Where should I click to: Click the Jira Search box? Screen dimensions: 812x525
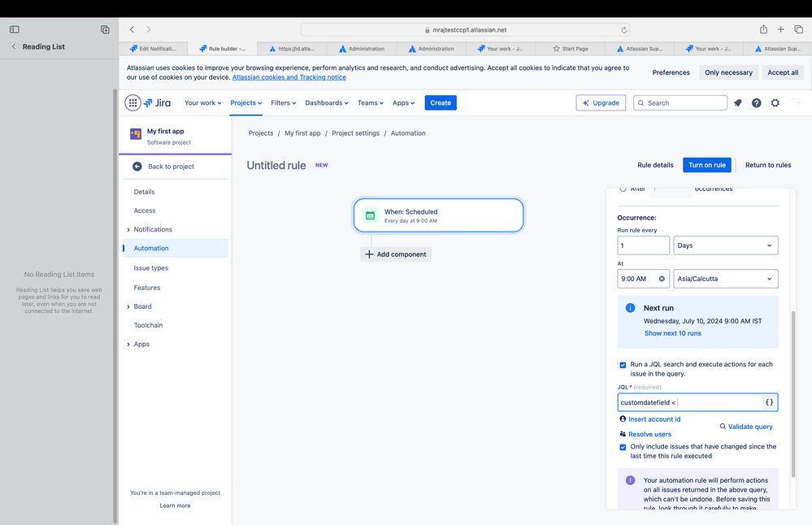[x=680, y=103]
